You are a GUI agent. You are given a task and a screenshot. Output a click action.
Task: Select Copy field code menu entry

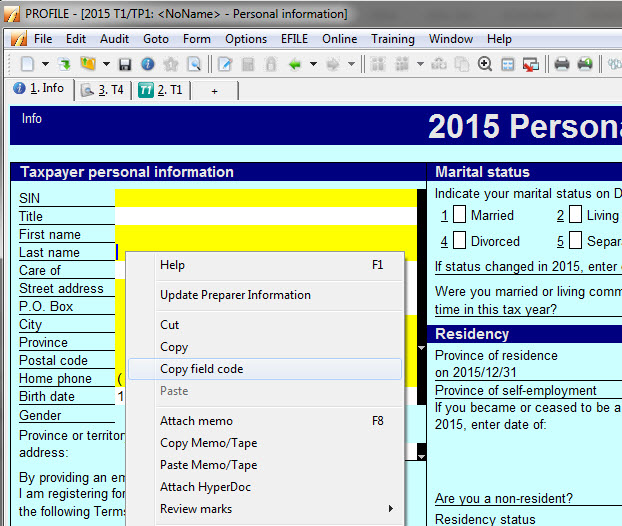[265, 369]
